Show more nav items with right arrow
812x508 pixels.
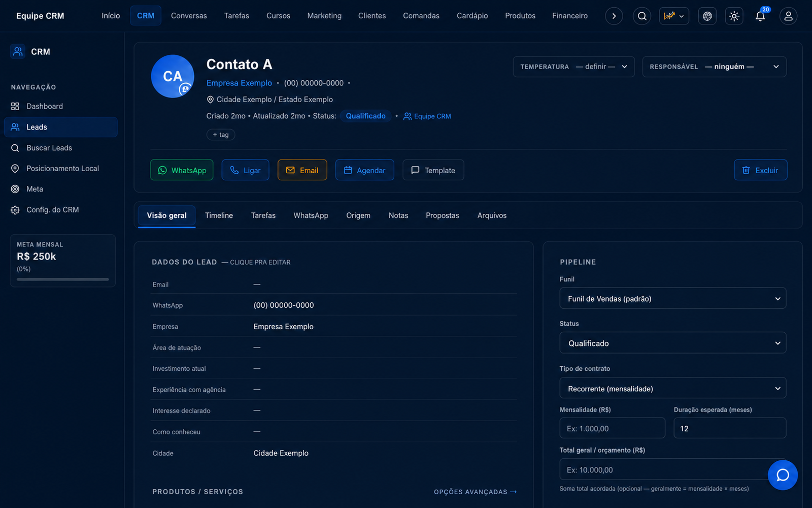pos(614,16)
